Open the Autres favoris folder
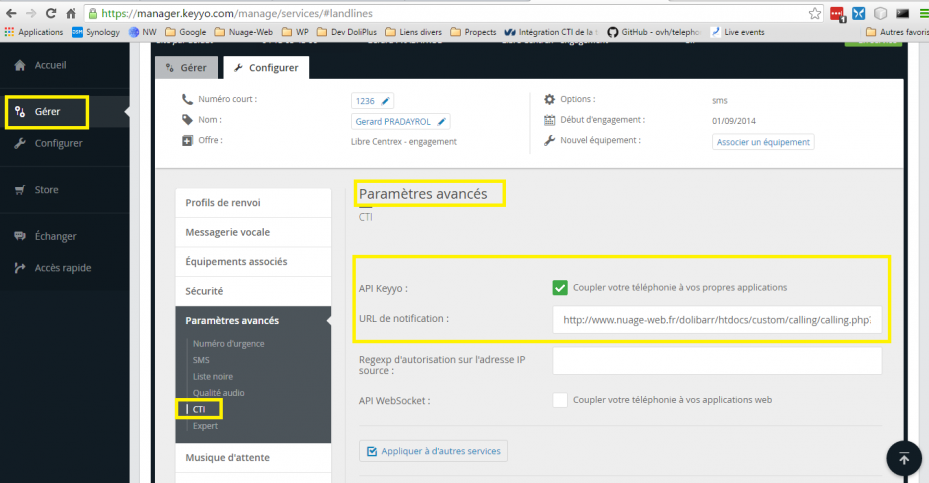 point(897,32)
